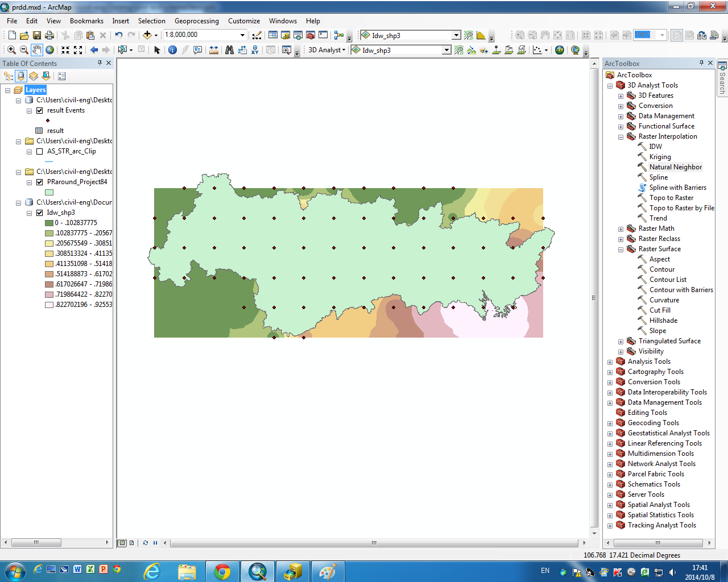This screenshot has width=728, height=582.
Task: Select the Identify info tool
Action: [x=172, y=50]
